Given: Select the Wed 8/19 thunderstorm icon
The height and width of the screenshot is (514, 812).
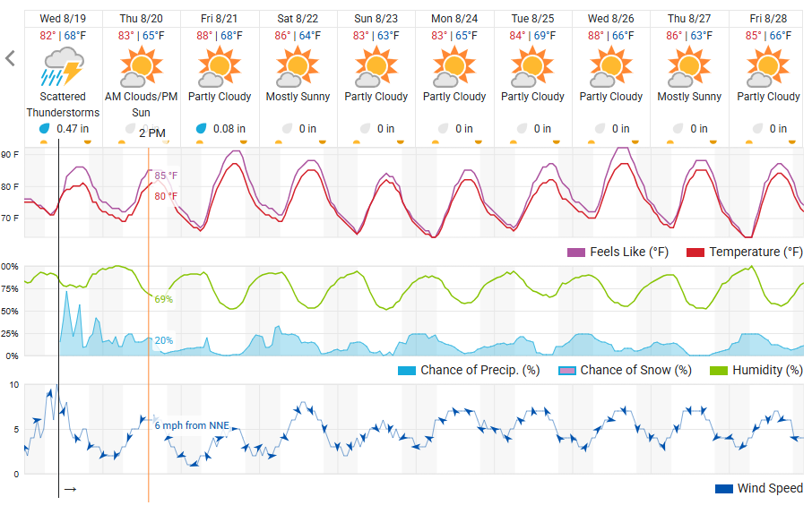Looking at the screenshot, I should [x=63, y=66].
